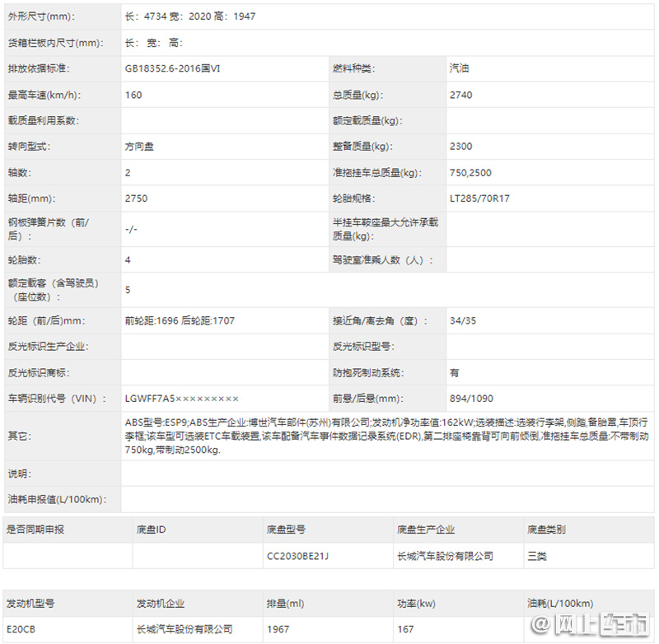Click the leaf spring value -/-
This screenshot has height=644, width=659.
131,229
